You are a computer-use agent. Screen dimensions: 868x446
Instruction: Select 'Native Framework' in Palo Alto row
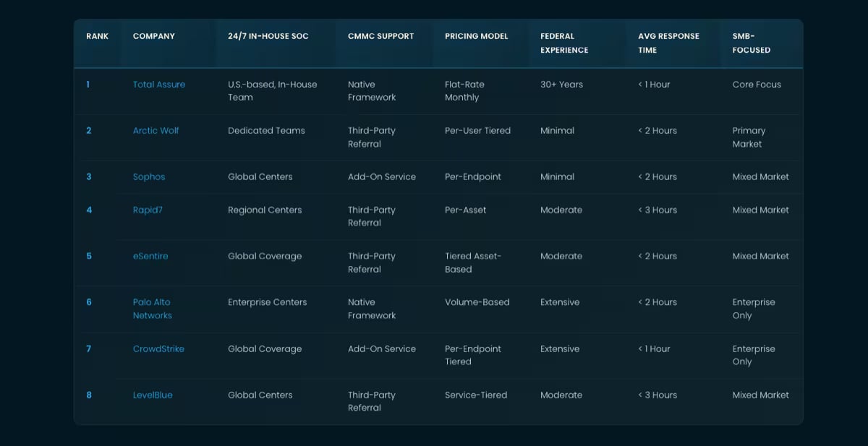372,309
